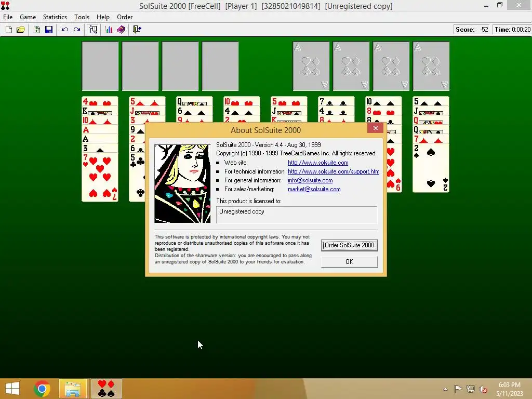Open the Tools menu
532x399 pixels.
coord(82,17)
